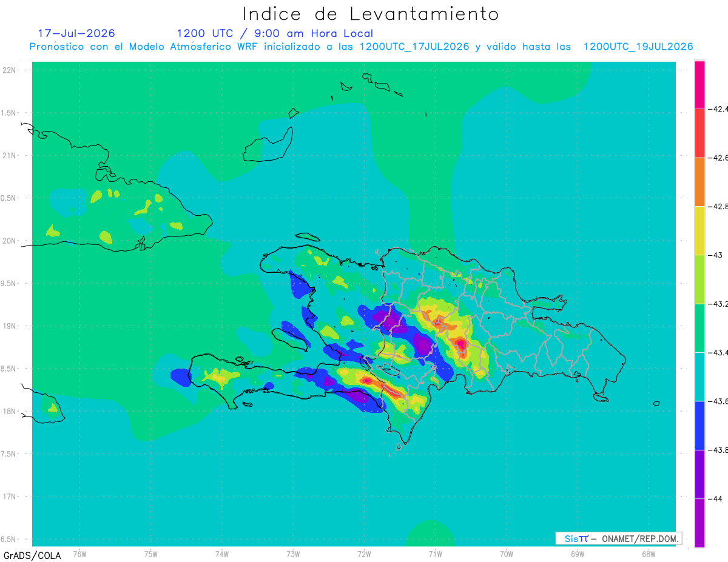728x562 pixels.
Task: Select the "76W" longitude label
Action: point(79,554)
